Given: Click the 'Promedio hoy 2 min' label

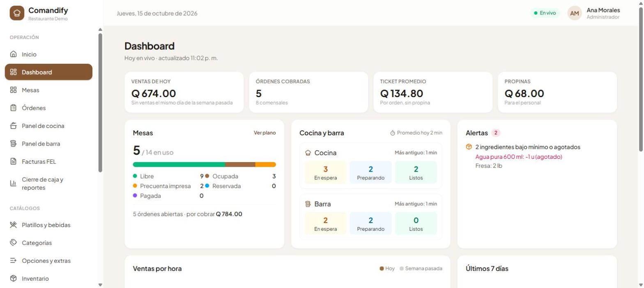Looking at the screenshot, I should pyautogui.click(x=420, y=133).
